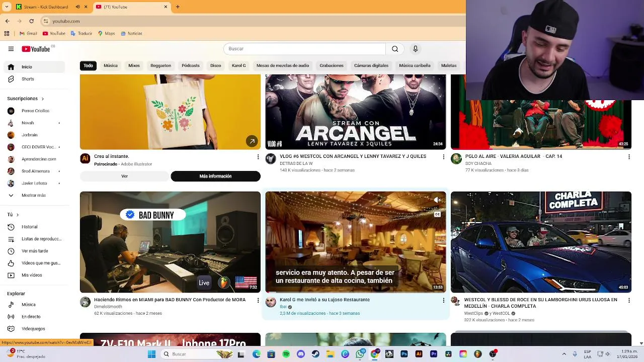Viewport: 644px width, 362px height.
Task: Toggle subtitles on Karol G preview
Action: 437,214
